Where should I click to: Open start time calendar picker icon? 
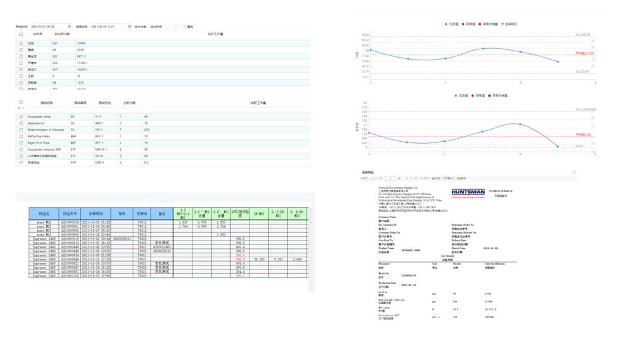tap(70, 27)
